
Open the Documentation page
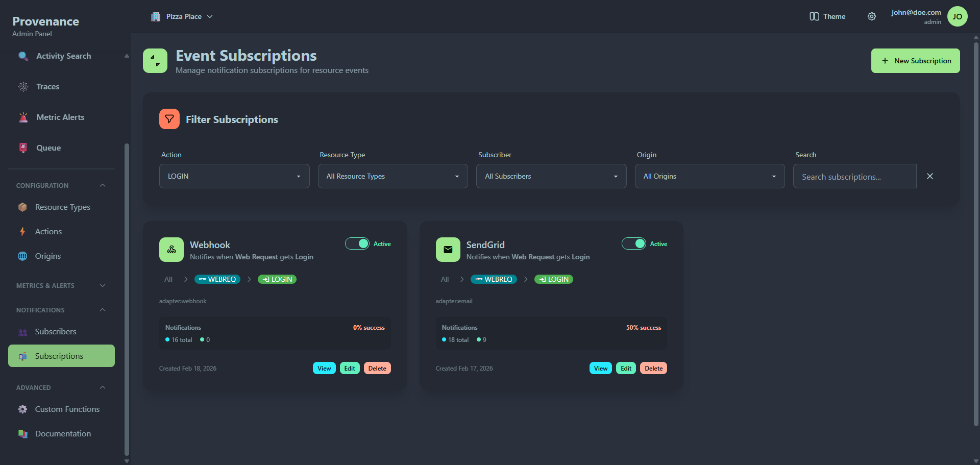(62, 433)
